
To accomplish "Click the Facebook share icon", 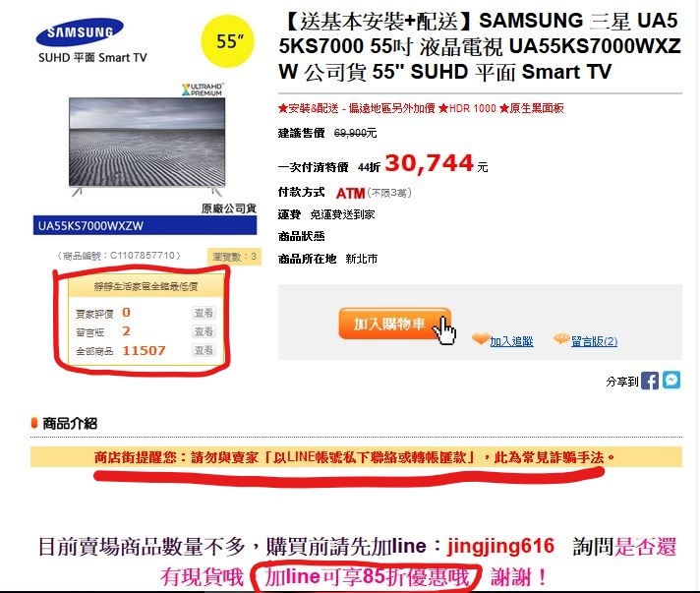I will click(650, 381).
